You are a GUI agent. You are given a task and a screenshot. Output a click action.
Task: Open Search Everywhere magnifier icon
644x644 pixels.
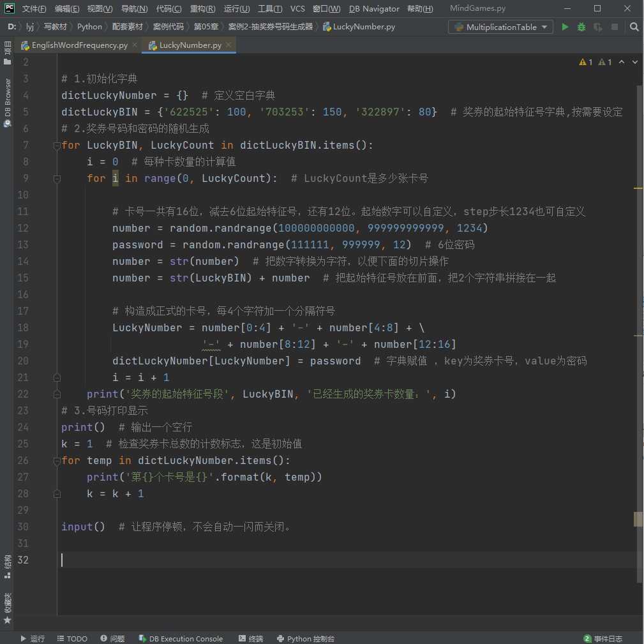click(634, 27)
